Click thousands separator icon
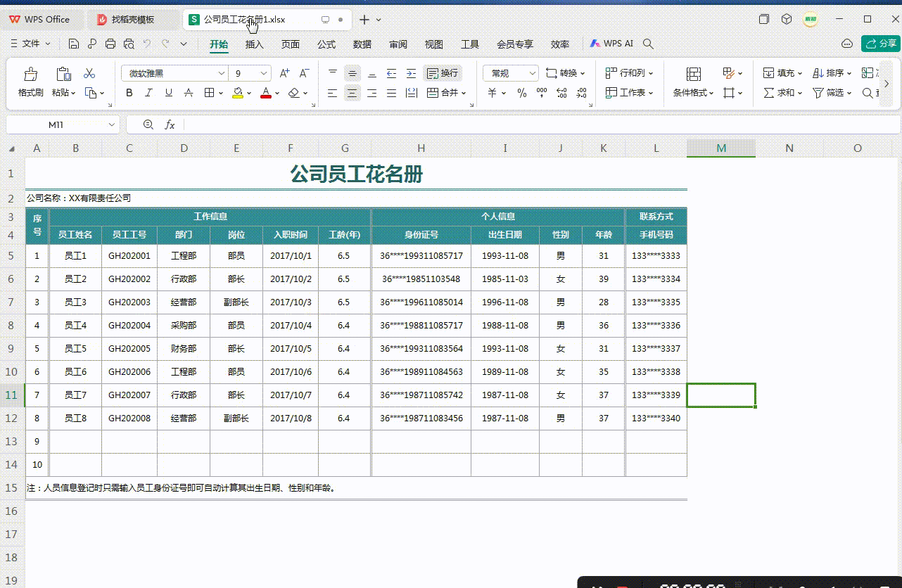This screenshot has width=902, height=588. [x=541, y=93]
